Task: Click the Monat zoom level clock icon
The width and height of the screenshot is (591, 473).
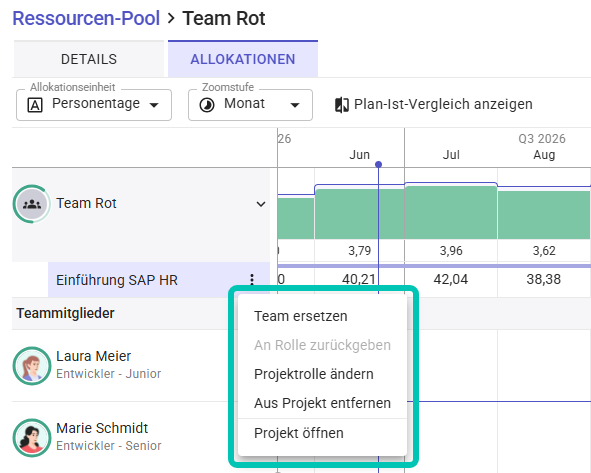Action: point(207,105)
